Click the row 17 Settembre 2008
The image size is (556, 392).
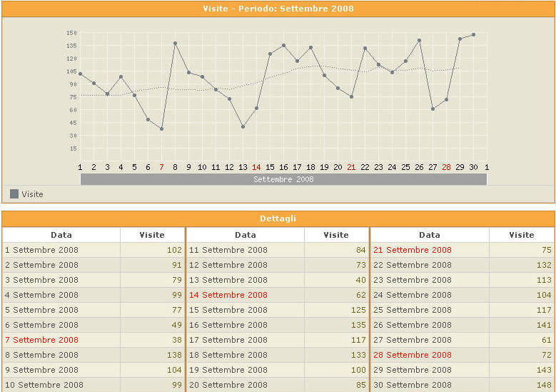pyautogui.click(x=278, y=340)
